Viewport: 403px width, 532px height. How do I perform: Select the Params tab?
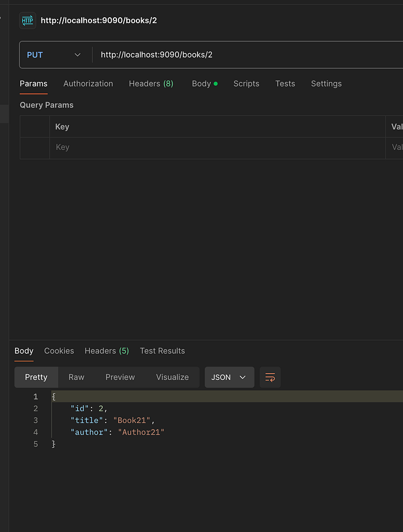coord(33,84)
